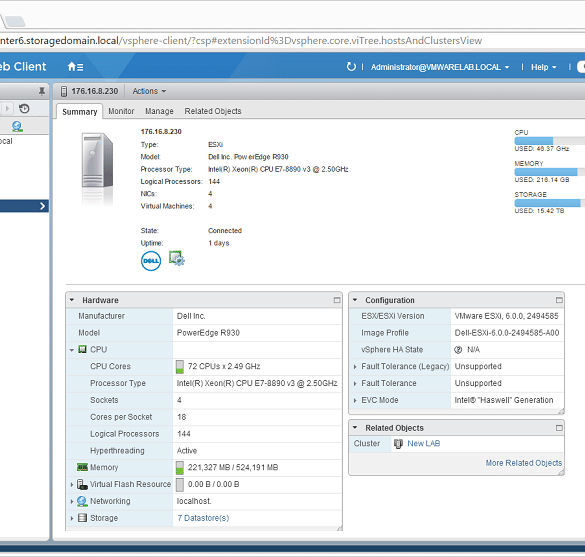Screen dimensions: 585x557
Task: Click the cluster icon beside New LAB
Action: (398, 444)
